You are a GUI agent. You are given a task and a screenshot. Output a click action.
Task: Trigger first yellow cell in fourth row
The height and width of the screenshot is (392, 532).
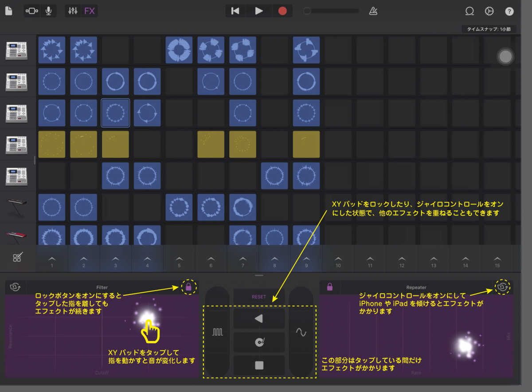[52, 145]
